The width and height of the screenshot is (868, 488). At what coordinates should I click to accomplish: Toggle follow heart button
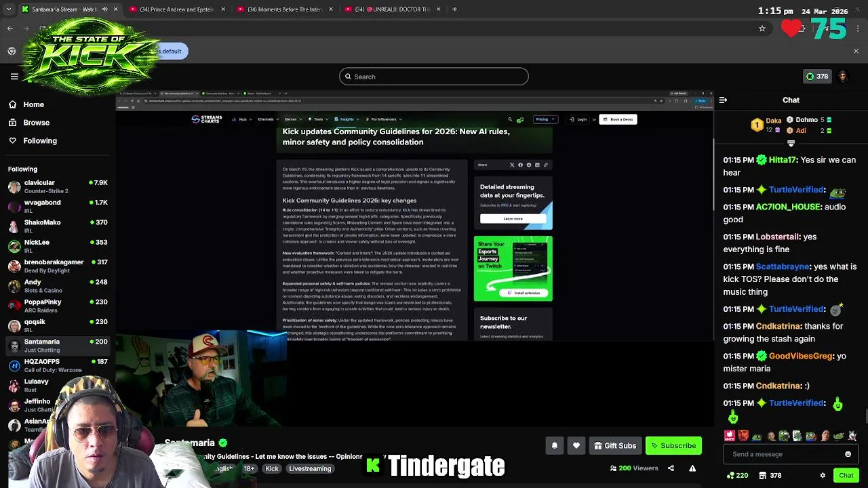pyautogui.click(x=576, y=445)
